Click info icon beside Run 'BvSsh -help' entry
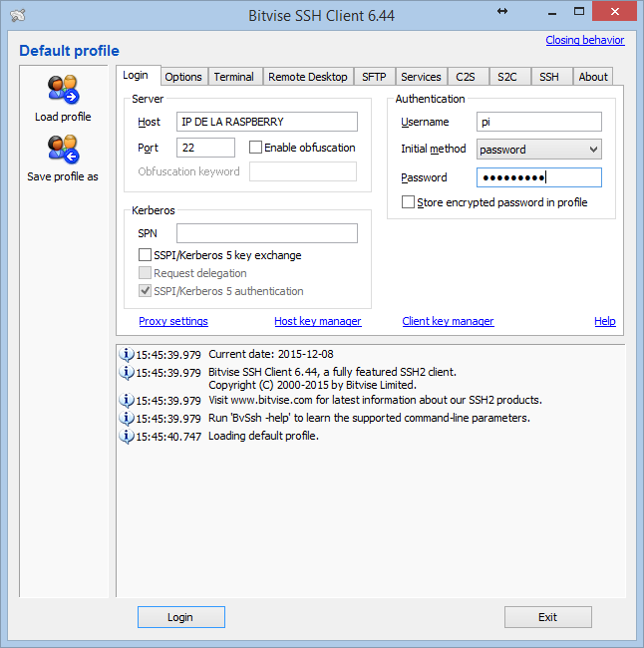The width and height of the screenshot is (644, 648). [127, 419]
